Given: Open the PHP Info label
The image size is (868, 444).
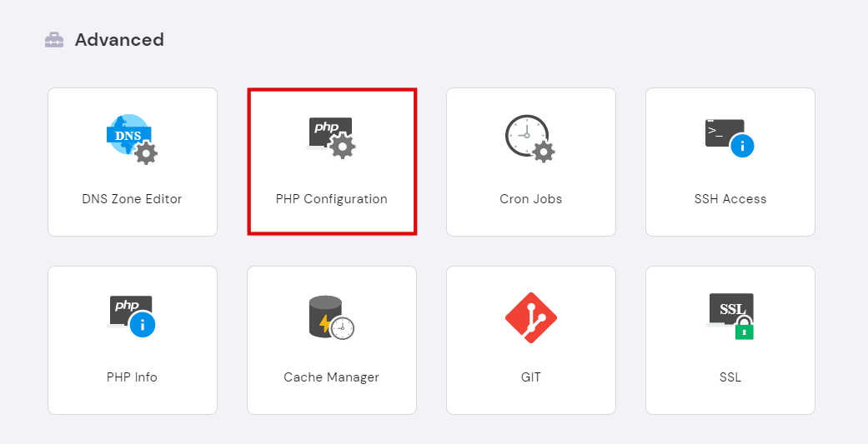Looking at the screenshot, I should [132, 377].
